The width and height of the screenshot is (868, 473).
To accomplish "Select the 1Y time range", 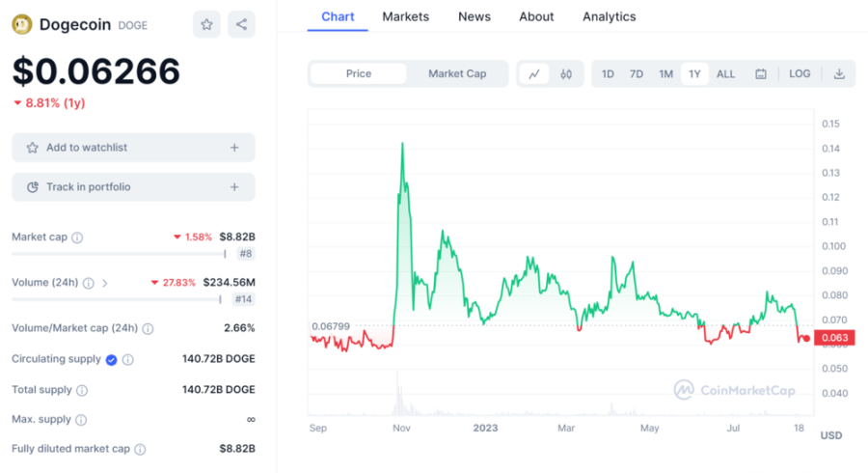I will coord(694,73).
